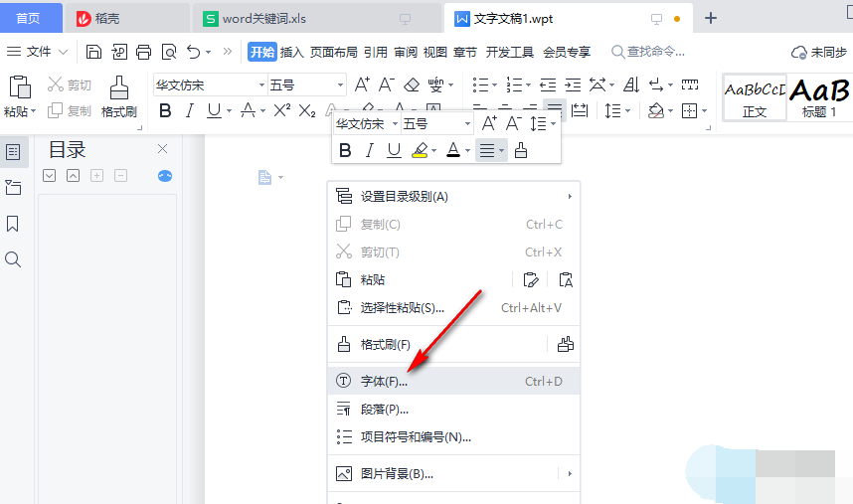Click the increase font size A+ ribbon icon
This screenshot has width=853, height=504.
point(362,84)
